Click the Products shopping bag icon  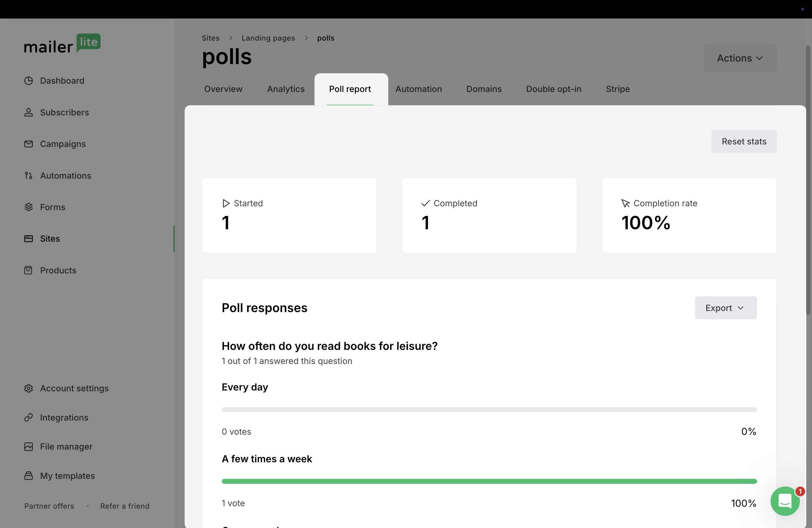pos(29,270)
